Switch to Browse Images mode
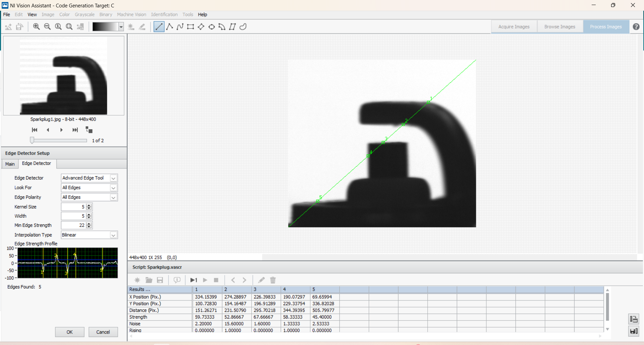This screenshot has height=345, width=644. (x=559, y=26)
